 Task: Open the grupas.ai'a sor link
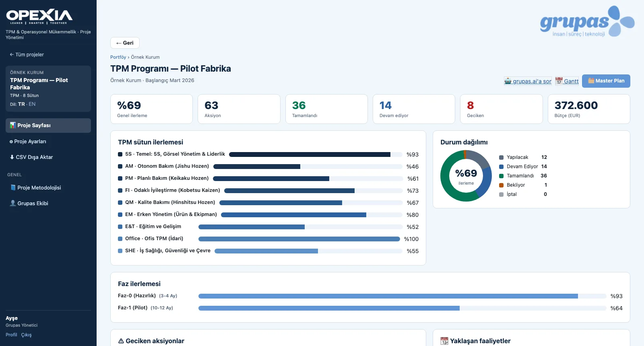(528, 81)
